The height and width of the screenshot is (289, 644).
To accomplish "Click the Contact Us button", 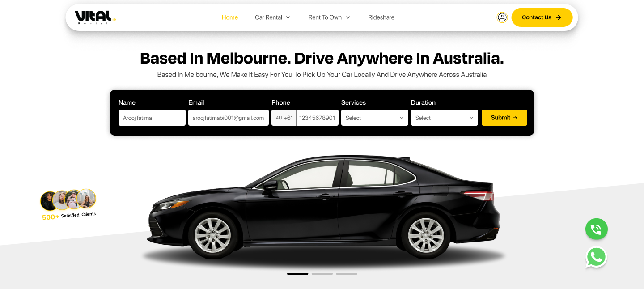I will point(542,17).
